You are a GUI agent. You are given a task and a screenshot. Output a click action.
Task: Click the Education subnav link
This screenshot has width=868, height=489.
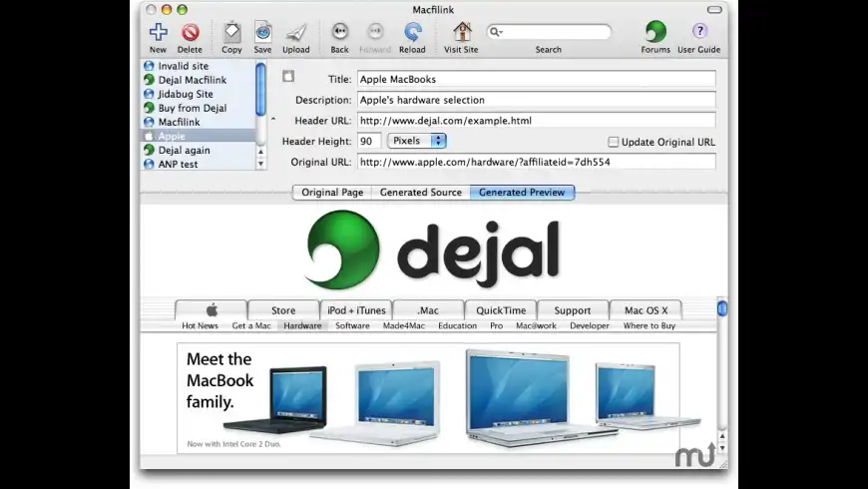click(457, 325)
